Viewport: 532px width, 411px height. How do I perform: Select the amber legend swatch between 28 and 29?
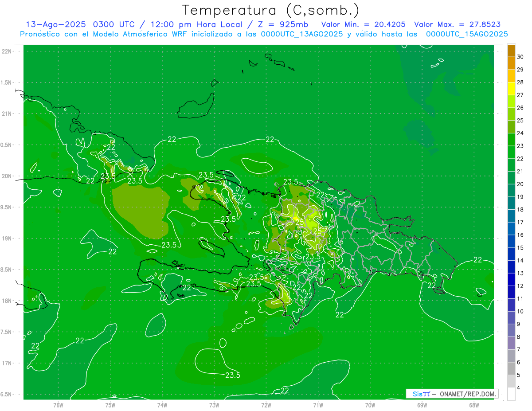click(511, 76)
